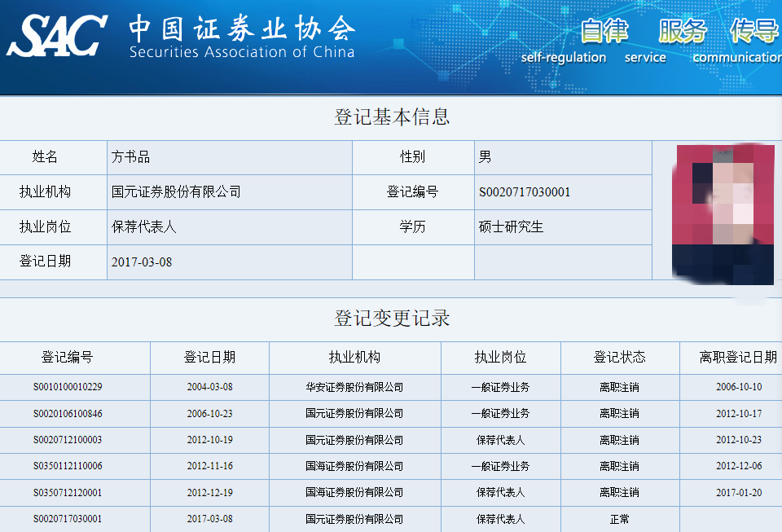
Task: Click the 性别 label cell
Action: point(413,157)
